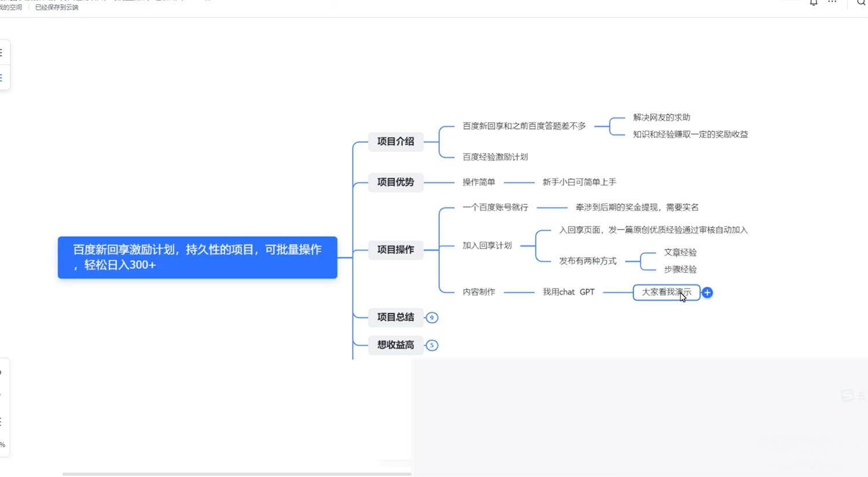
Task: Open the more options ellipsis icon
Action: tap(832, 3)
